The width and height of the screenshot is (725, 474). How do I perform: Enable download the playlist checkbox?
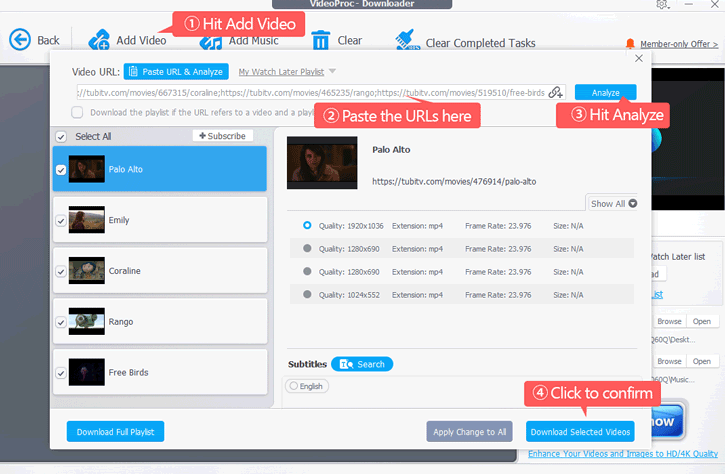(77, 112)
